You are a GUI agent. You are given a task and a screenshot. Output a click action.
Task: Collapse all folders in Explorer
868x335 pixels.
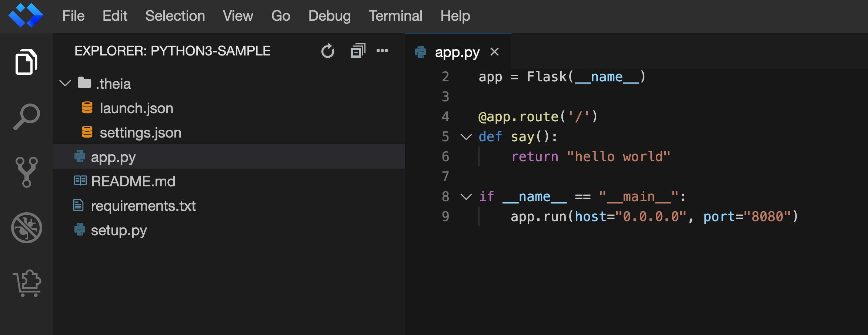pyautogui.click(x=358, y=51)
